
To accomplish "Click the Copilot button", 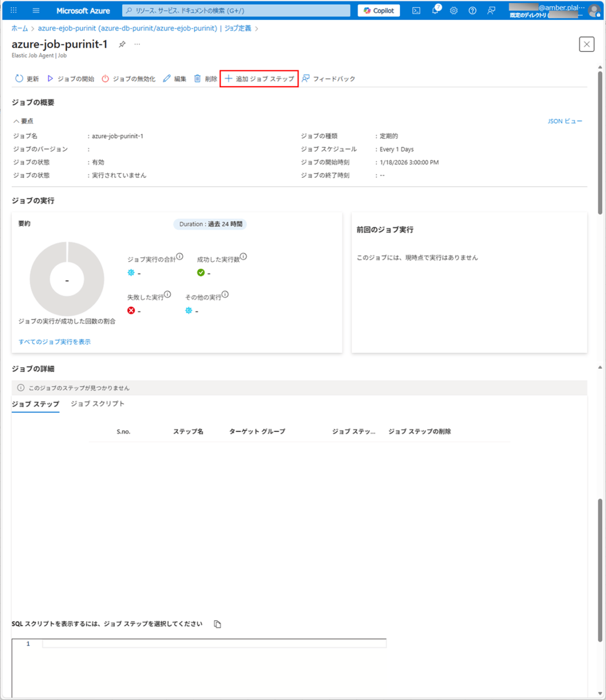I will [379, 10].
